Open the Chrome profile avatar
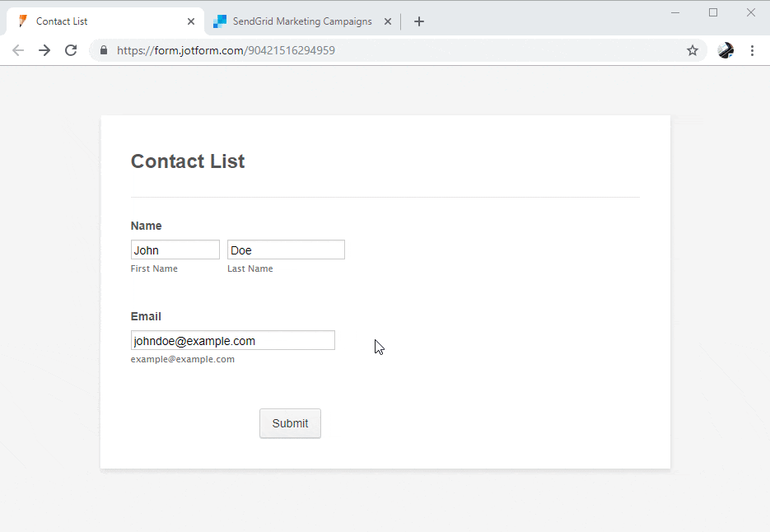Image resolution: width=770 pixels, height=532 pixels. tap(726, 50)
